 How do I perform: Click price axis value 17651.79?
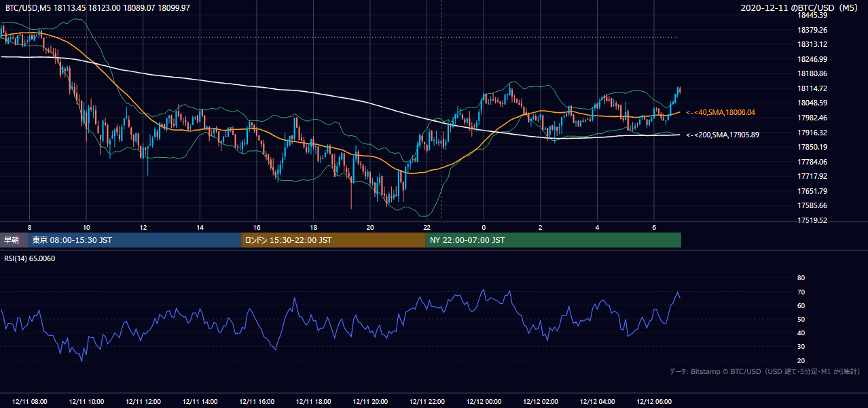point(812,191)
